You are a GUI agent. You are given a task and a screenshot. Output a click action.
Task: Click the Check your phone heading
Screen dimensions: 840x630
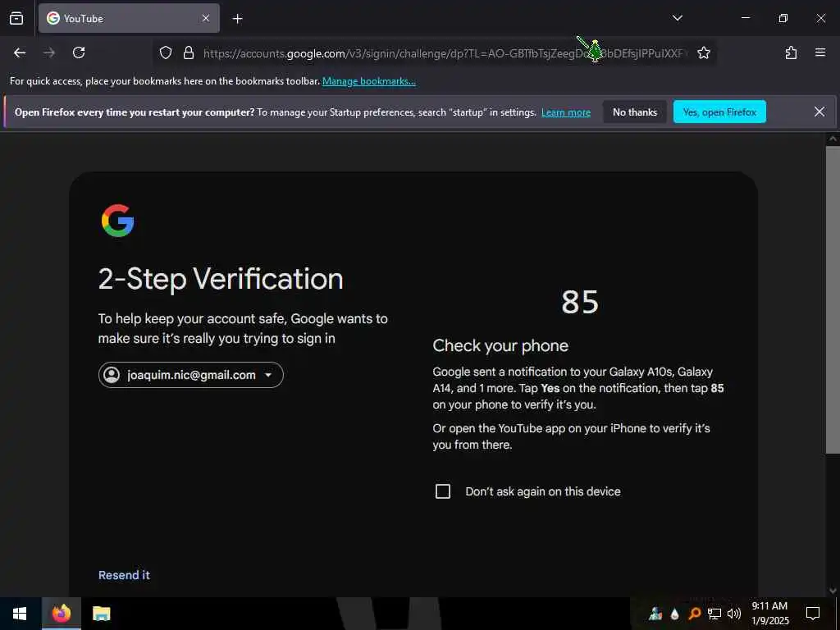[x=500, y=346]
